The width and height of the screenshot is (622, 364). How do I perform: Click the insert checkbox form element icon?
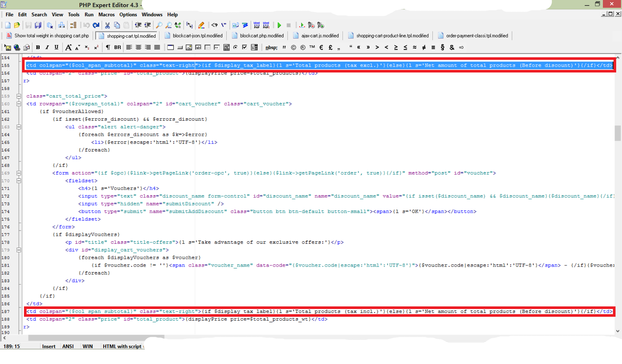[x=245, y=48]
